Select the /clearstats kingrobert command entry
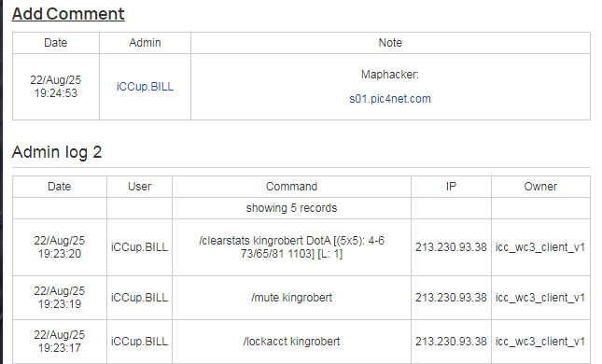 click(x=292, y=247)
